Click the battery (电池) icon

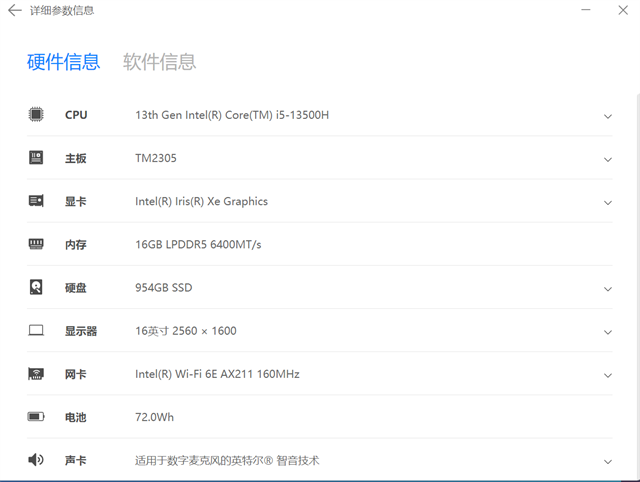[x=36, y=417]
